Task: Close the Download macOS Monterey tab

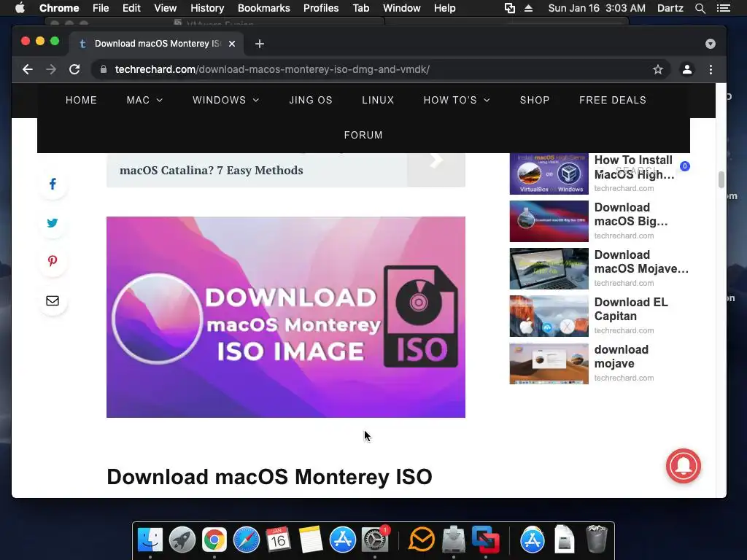Action: [x=232, y=44]
